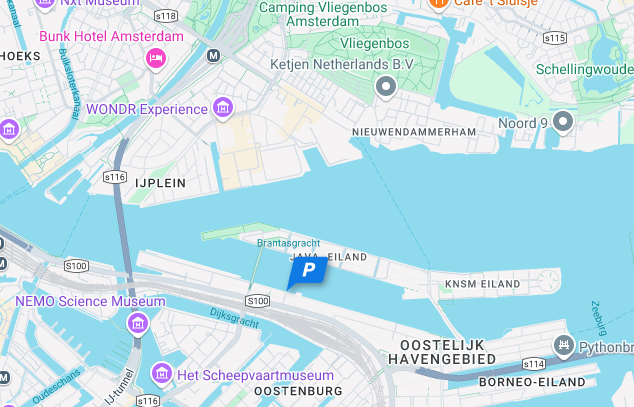
Task: Click the NEMO Science Museum pin icon
Action: tap(138, 324)
